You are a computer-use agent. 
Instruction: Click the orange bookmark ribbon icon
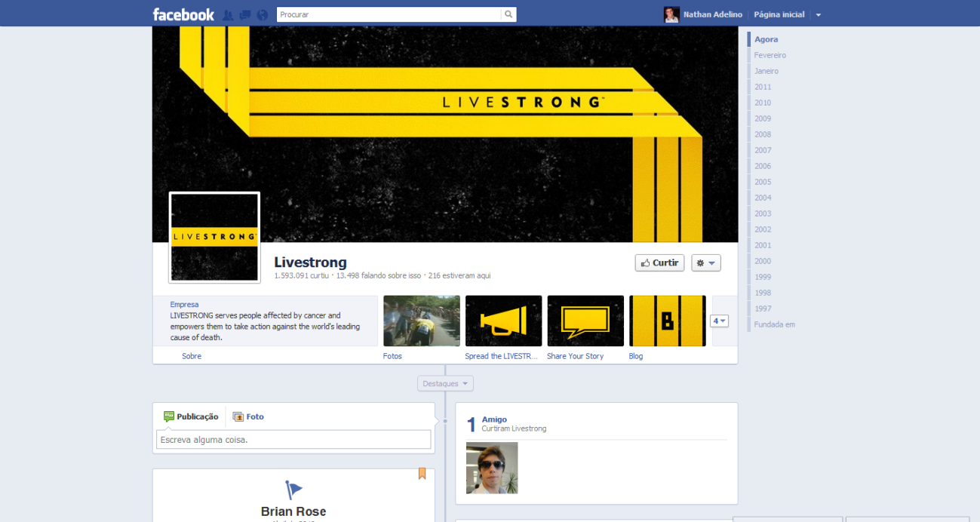pyautogui.click(x=422, y=474)
